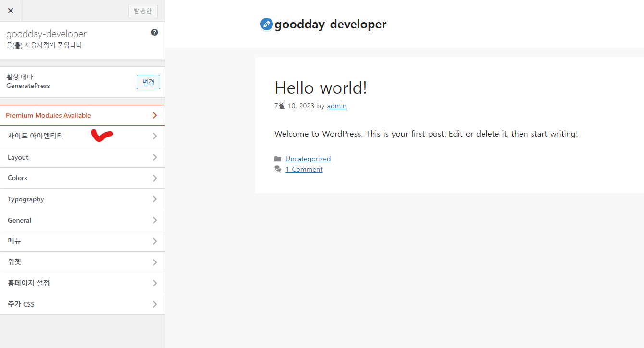Click goodday-developer heading in the sidebar panel
The height and width of the screenshot is (348, 644).
point(46,34)
